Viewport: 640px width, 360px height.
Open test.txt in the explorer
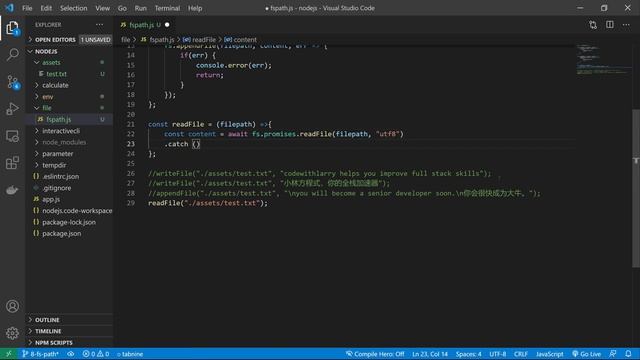click(56, 74)
